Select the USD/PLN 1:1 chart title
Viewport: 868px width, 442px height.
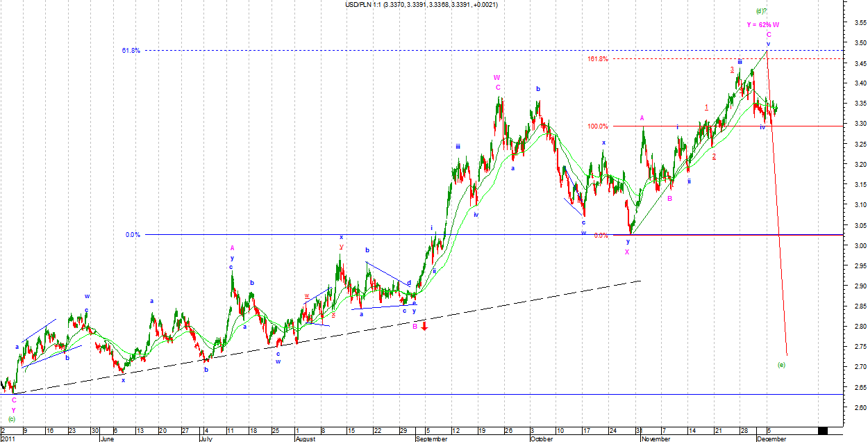click(412, 5)
